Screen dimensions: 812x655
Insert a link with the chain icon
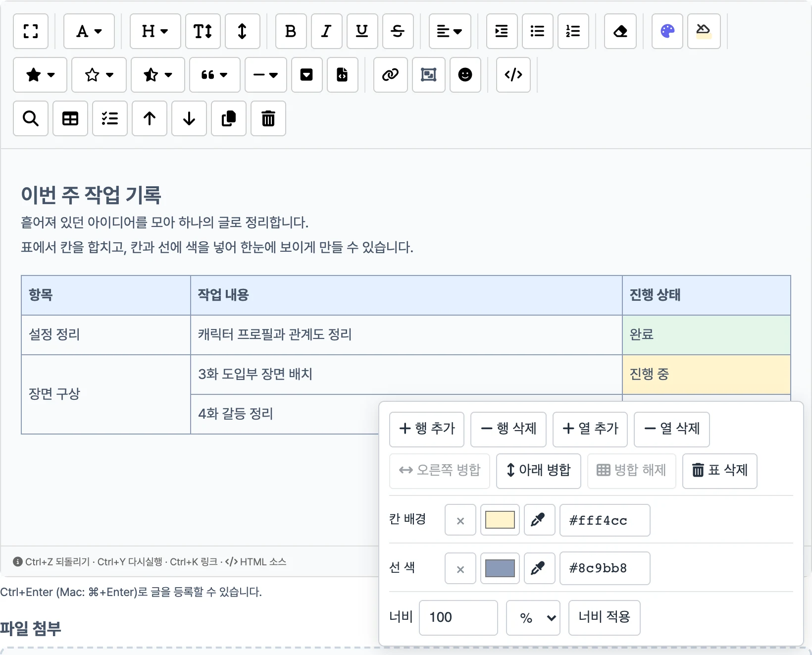coord(391,75)
